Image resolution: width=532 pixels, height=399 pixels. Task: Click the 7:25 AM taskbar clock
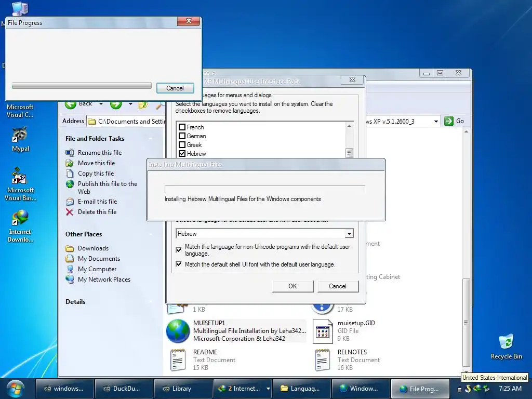pyautogui.click(x=510, y=389)
